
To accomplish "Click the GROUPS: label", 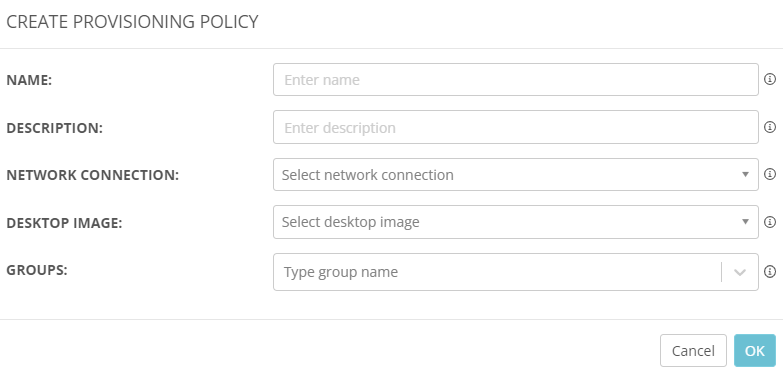I will click(36, 270).
